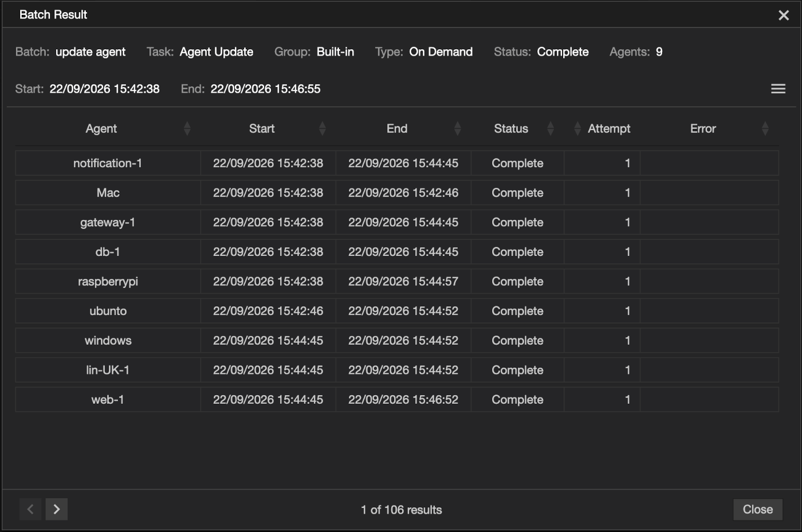802x532 pixels.
Task: Click the Status column header text
Action: 511,129
